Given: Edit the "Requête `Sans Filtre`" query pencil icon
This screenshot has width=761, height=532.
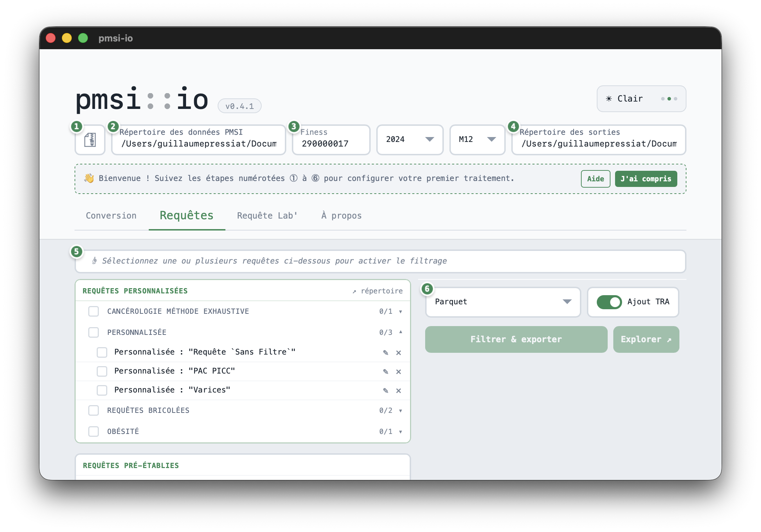Looking at the screenshot, I should point(386,352).
